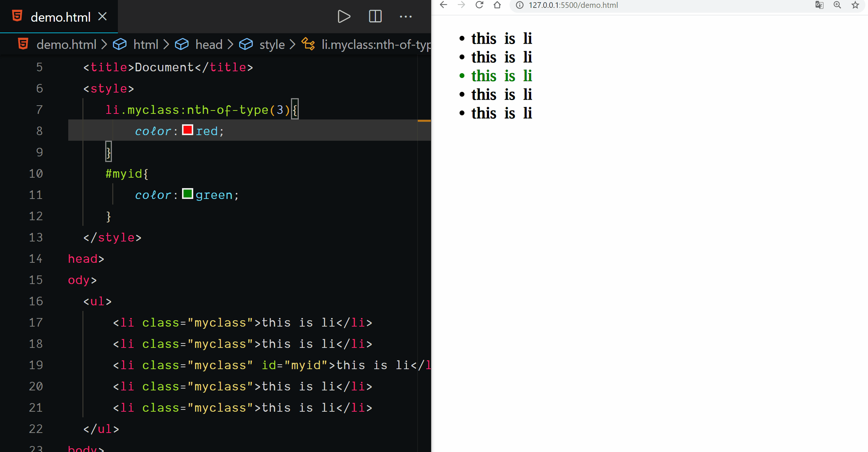Click the browser back arrow
The width and height of the screenshot is (868, 452).
click(x=444, y=5)
